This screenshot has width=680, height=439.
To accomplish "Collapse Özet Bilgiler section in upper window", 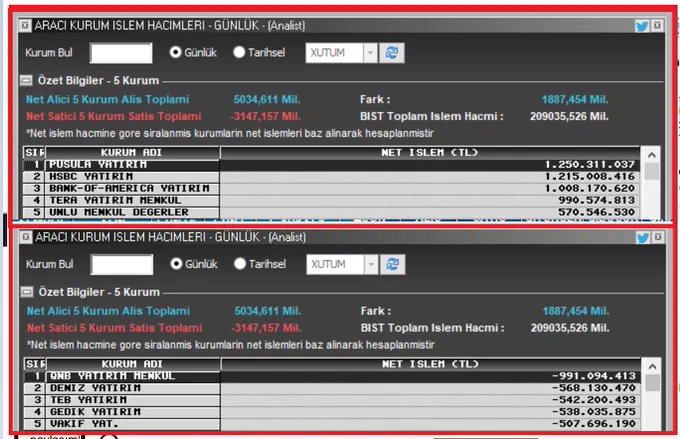I will (x=26, y=81).
